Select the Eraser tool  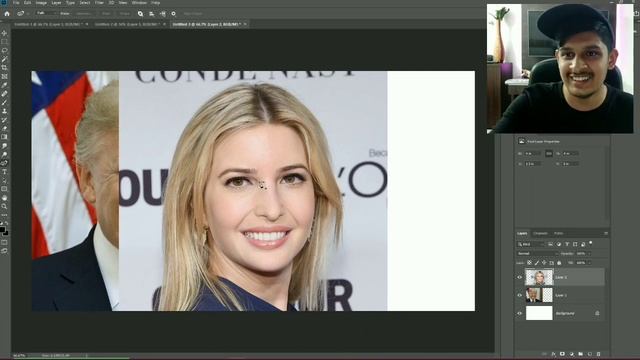4,128
